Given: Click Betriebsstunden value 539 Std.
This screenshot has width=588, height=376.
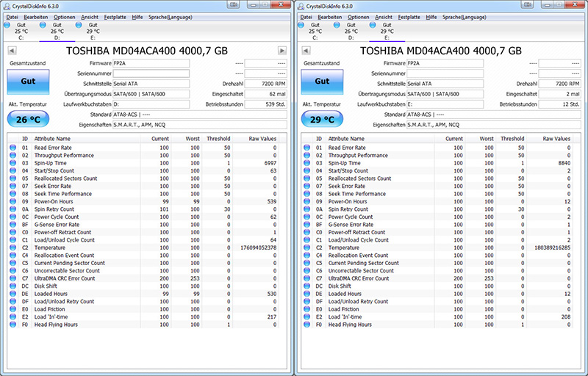Looking at the screenshot, I should pyautogui.click(x=266, y=104).
